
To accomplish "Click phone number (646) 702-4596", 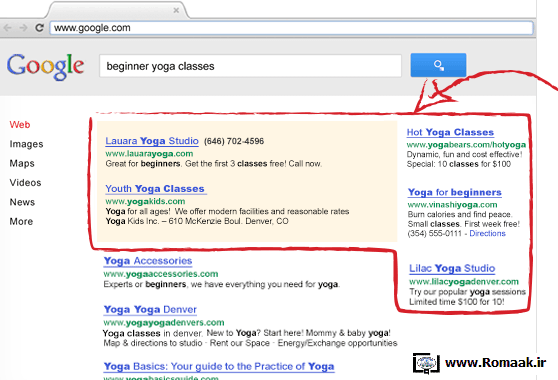I will (234, 141).
